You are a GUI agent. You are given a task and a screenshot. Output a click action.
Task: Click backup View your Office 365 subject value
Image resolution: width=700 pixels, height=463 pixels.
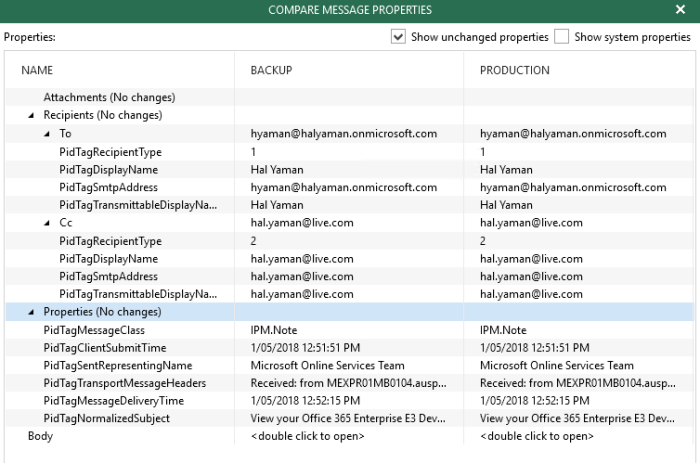(x=348, y=418)
